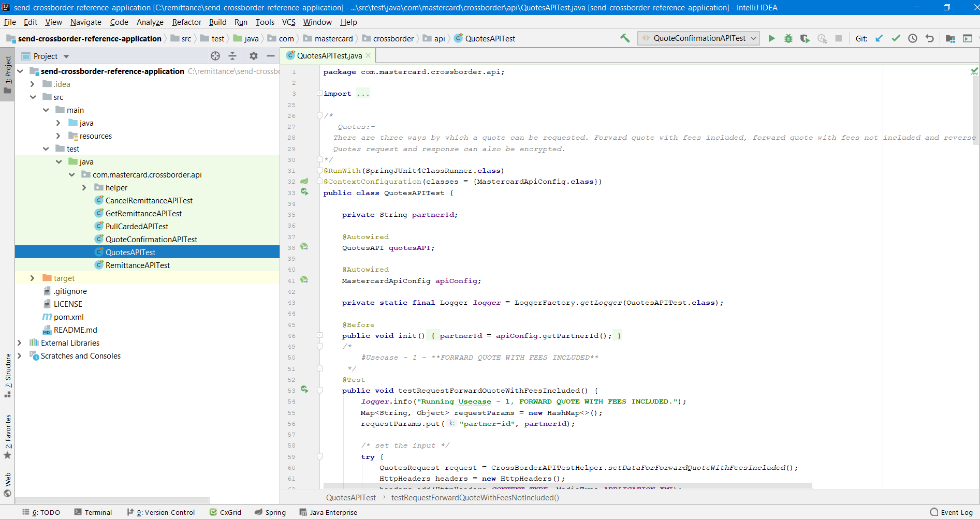Start debugging with the bug icon

coord(788,38)
